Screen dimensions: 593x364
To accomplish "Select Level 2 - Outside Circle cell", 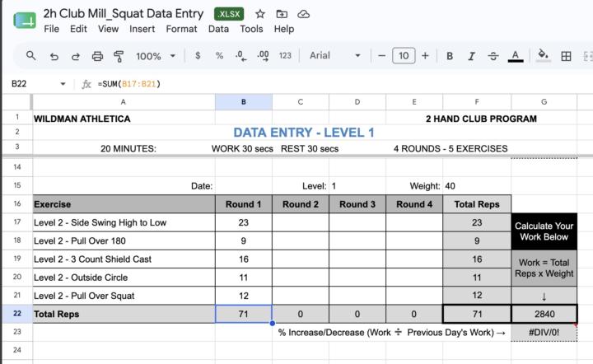I will (124, 278).
